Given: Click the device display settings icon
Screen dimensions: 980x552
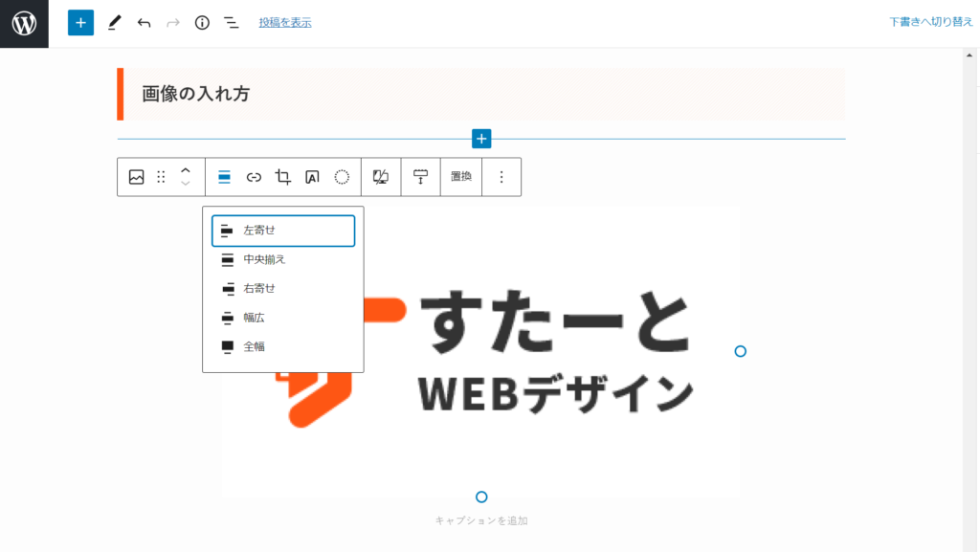Looking at the screenshot, I should [x=381, y=177].
